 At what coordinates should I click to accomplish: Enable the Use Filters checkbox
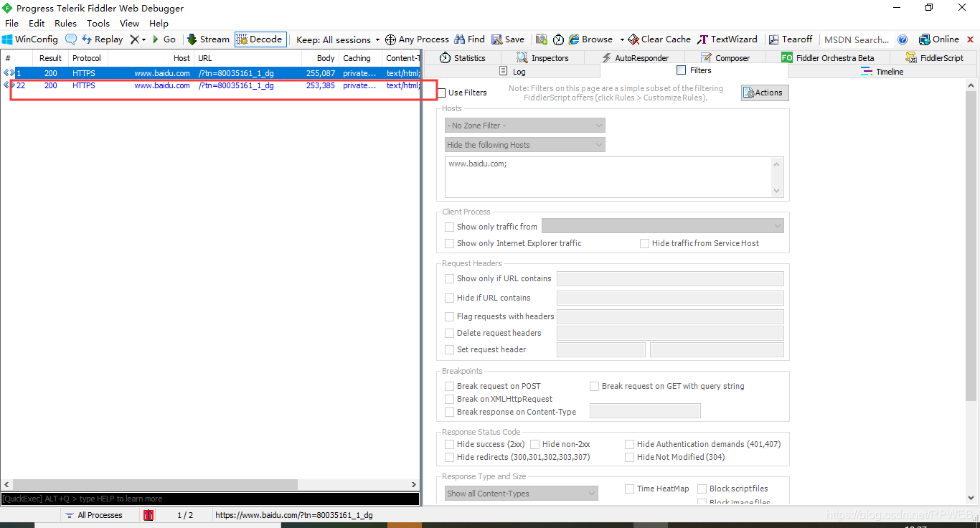pyautogui.click(x=440, y=93)
